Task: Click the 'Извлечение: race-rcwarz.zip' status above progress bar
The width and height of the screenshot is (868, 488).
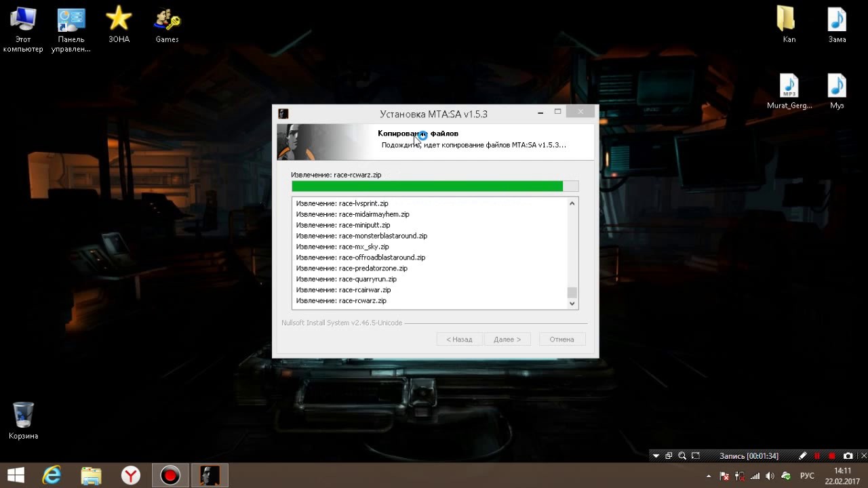Action: [336, 175]
